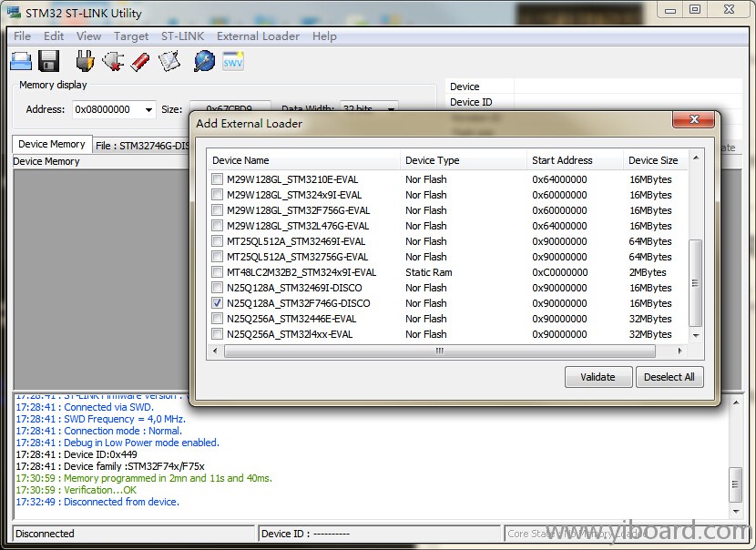Click the Full chip erase icon
The image size is (756, 550).
click(140, 61)
